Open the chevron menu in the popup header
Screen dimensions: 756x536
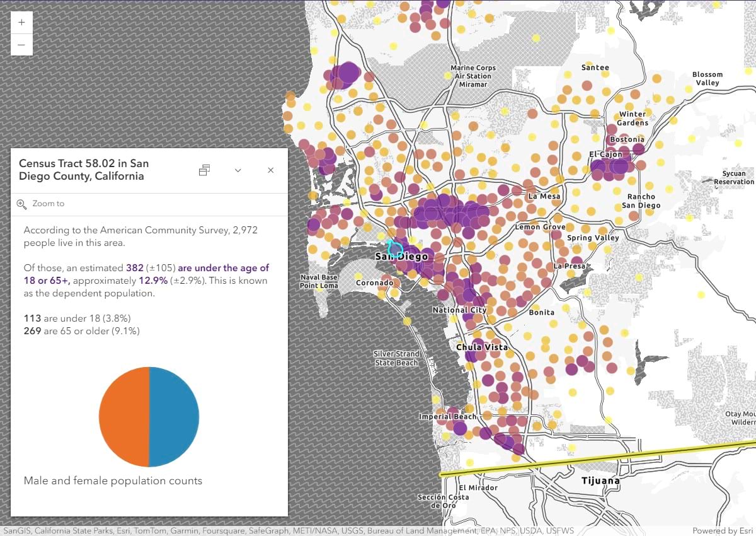click(x=238, y=170)
